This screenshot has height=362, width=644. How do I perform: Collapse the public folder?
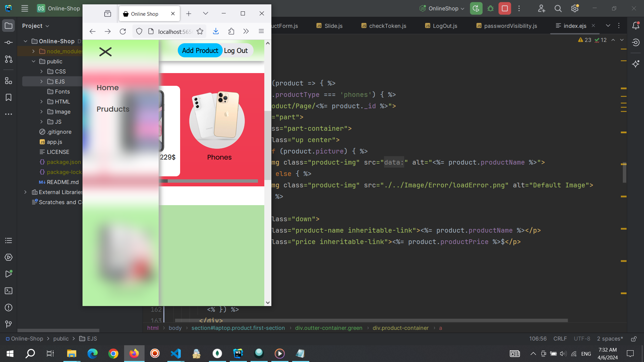[x=34, y=61]
